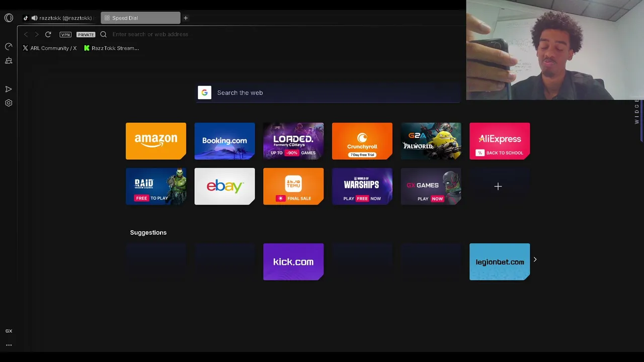Click the TikTok favicon on razztokk tab
Viewport: 644px width, 362px height.
tap(26, 18)
